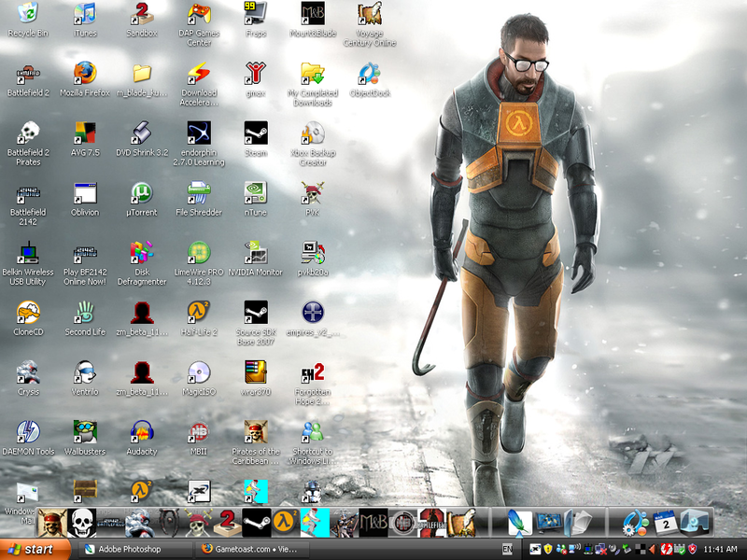Click the 11:41 AM system clock
This screenshot has width=747, height=560.
coord(720,550)
